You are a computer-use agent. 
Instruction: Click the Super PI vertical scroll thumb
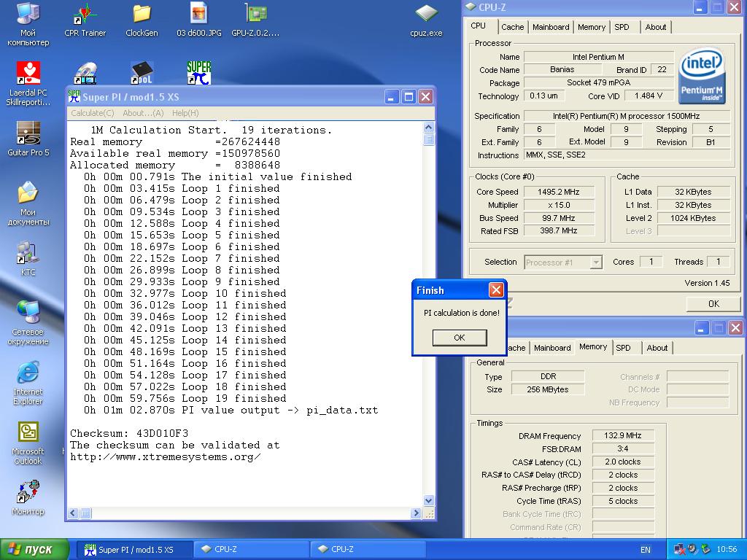pos(429,139)
